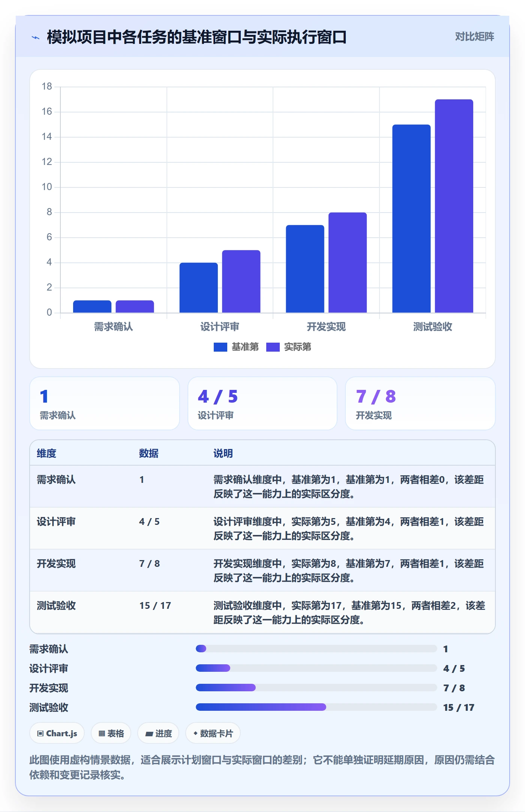Click the footnote text starting 此图使用虚构情景数据
Screen dimensions: 525x812
click(262, 767)
